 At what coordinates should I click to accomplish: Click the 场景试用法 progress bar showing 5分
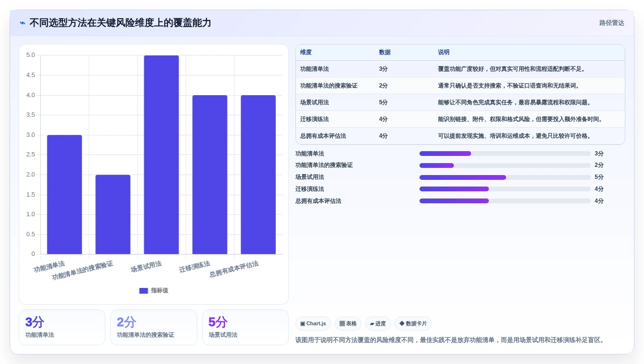click(x=505, y=177)
